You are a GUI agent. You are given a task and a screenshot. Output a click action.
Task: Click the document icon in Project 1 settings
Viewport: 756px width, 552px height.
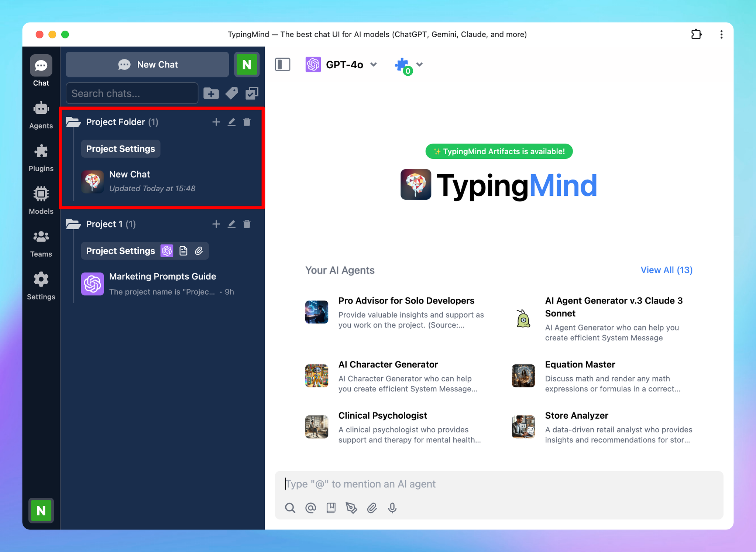pos(183,251)
